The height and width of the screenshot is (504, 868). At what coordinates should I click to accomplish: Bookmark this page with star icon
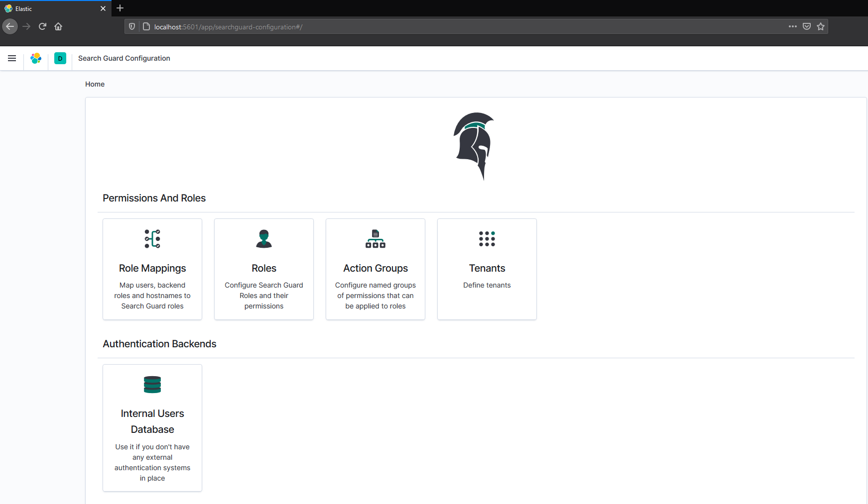(x=821, y=26)
